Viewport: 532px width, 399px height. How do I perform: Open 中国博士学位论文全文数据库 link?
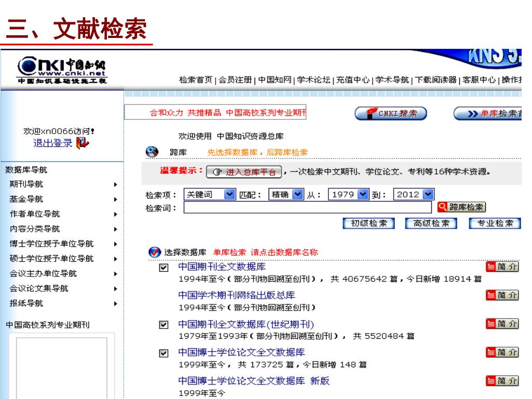click(x=242, y=352)
